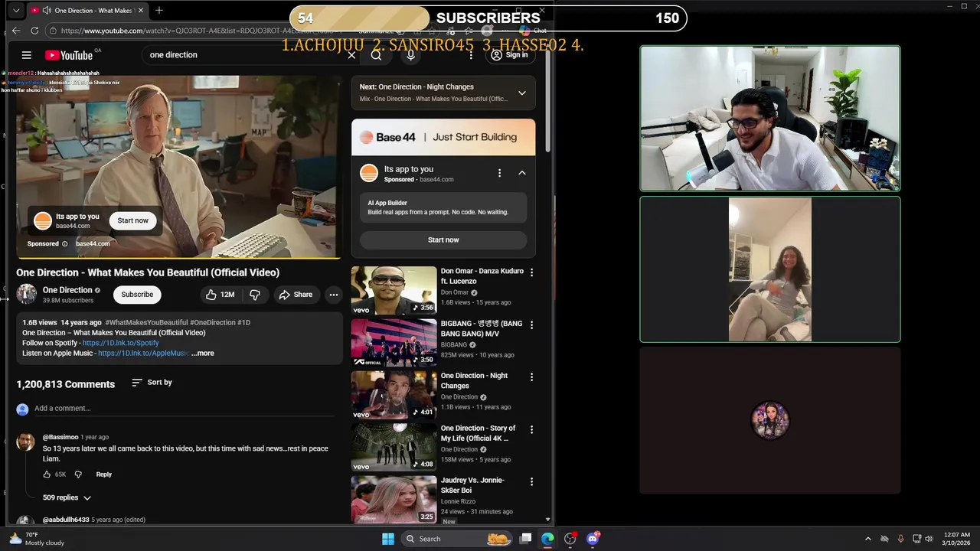
Task: Open the Windows Start menu
Action: 387,539
